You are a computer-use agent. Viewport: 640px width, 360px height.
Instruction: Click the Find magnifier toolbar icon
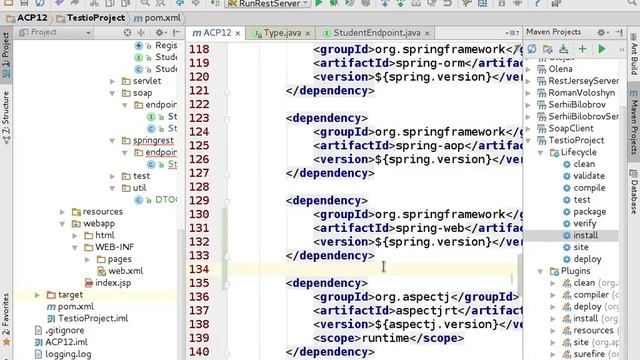[145, 3]
